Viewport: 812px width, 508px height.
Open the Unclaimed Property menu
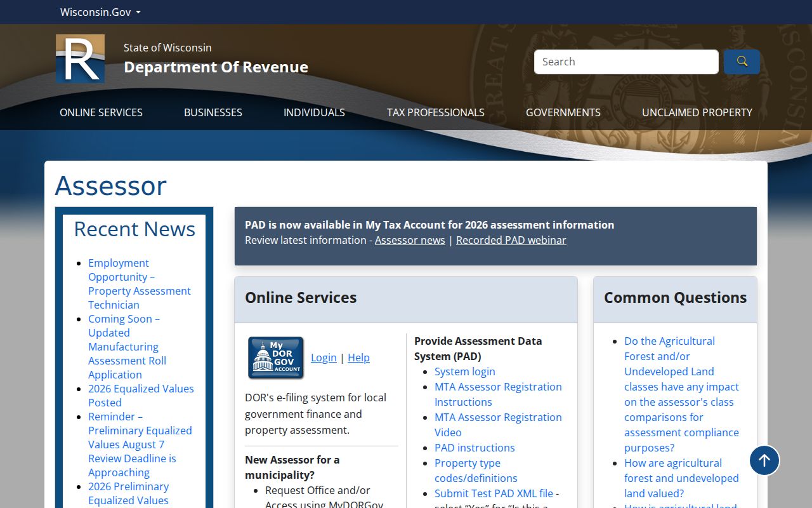[x=697, y=112]
